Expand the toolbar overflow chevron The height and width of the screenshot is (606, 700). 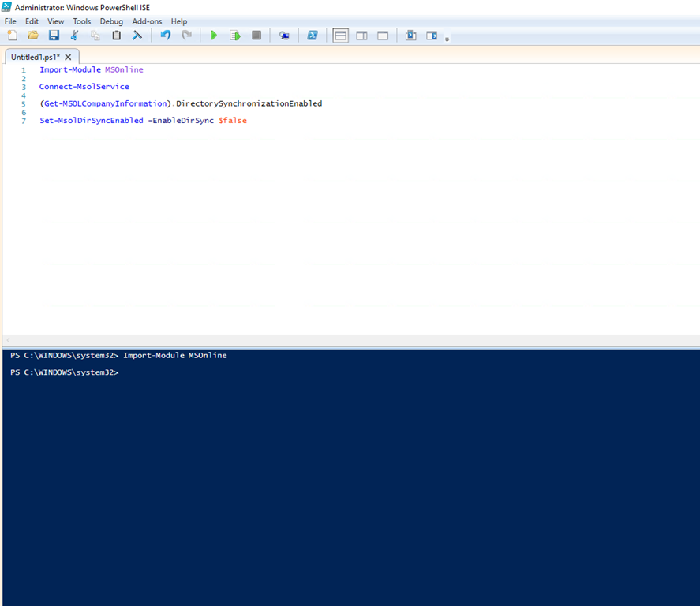tap(447, 37)
